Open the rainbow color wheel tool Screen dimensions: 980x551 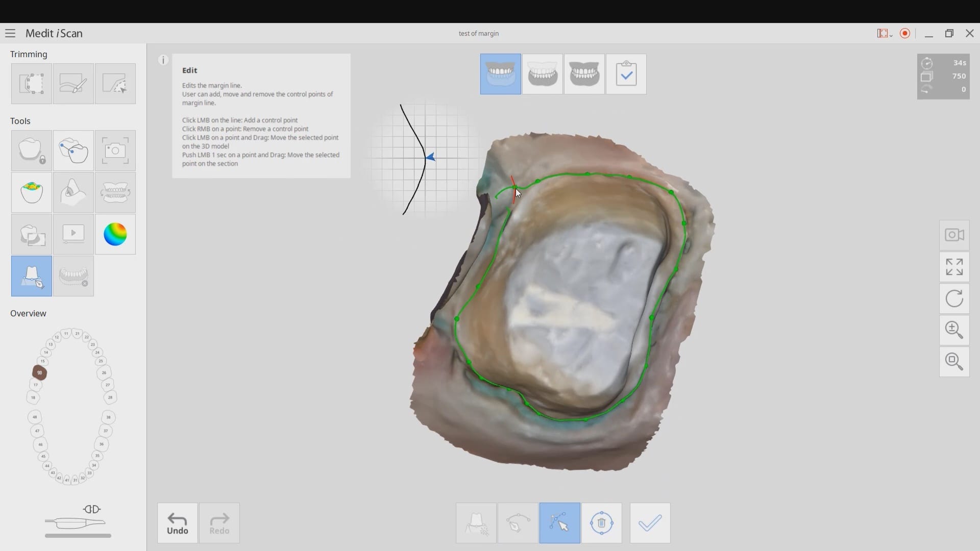pyautogui.click(x=115, y=234)
